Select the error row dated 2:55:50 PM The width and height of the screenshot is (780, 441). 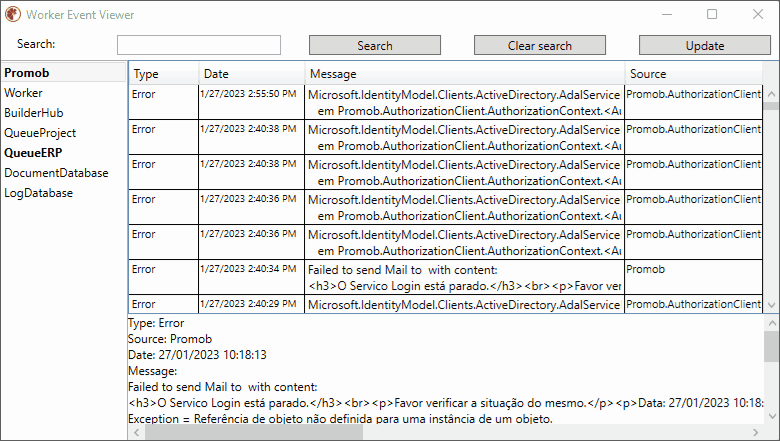(x=445, y=102)
